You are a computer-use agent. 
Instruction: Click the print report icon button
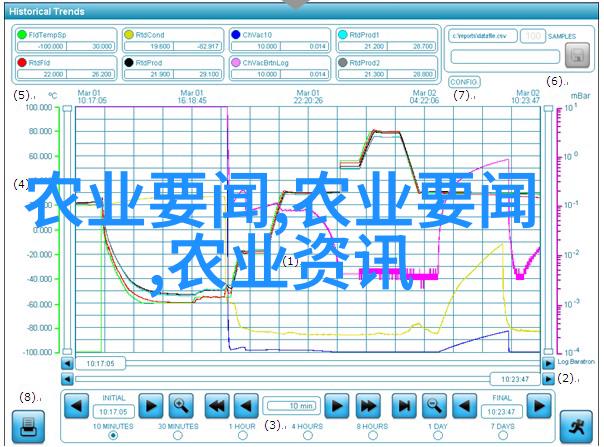pos(28,426)
